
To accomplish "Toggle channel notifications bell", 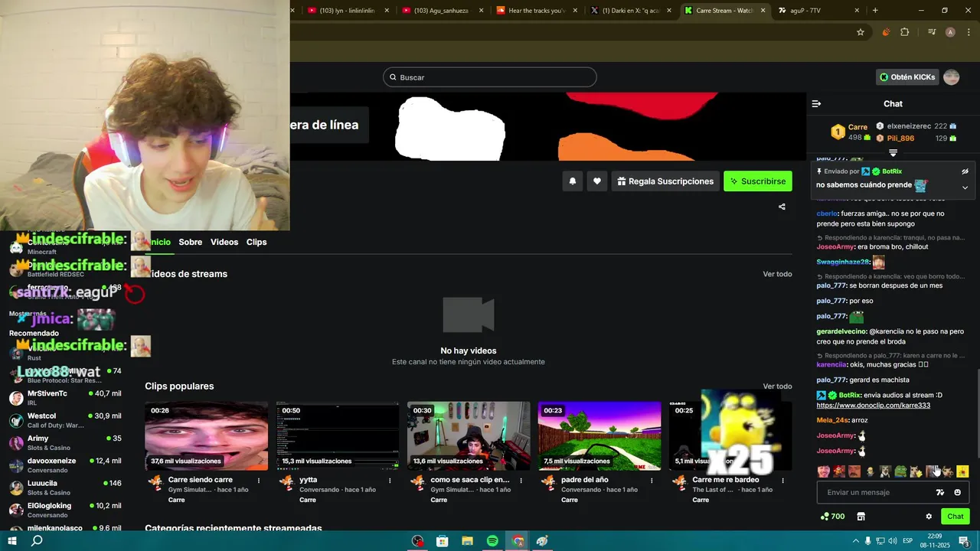I will click(572, 181).
